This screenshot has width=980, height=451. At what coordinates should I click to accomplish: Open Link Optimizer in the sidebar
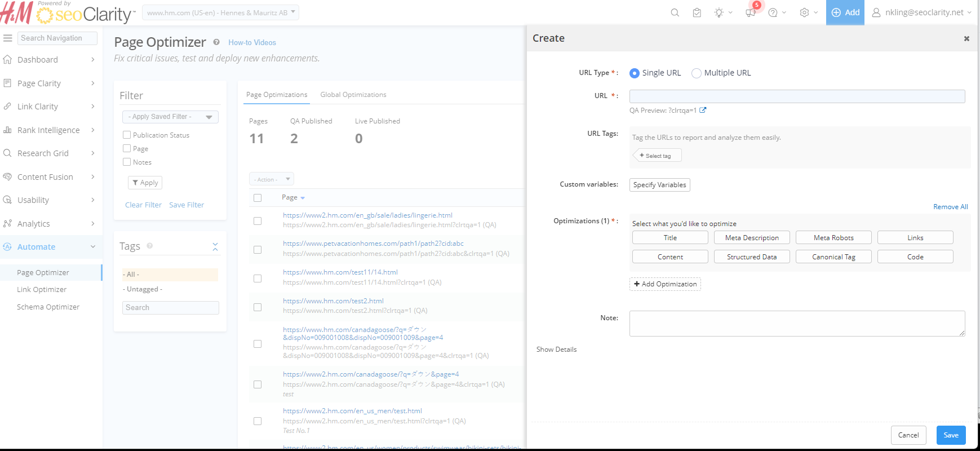(x=42, y=289)
